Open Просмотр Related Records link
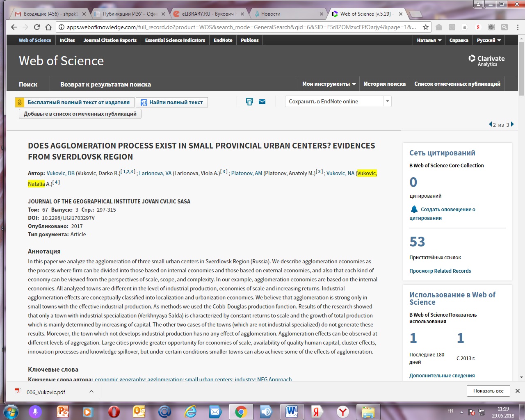 click(440, 271)
